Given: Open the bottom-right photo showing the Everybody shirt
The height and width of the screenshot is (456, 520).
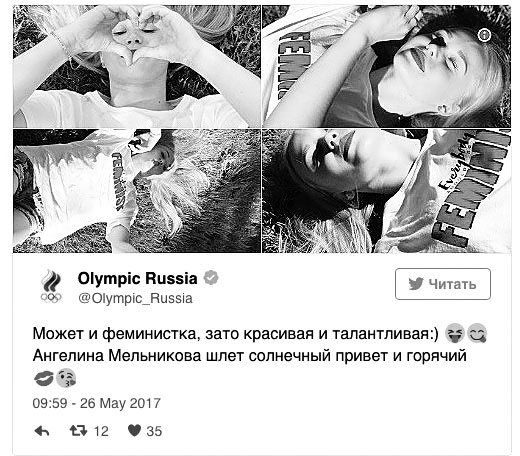Looking at the screenshot, I should pyautogui.click(x=387, y=191).
